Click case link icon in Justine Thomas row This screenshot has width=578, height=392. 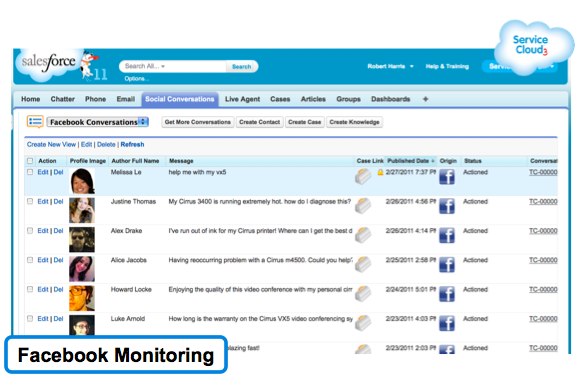363,205
